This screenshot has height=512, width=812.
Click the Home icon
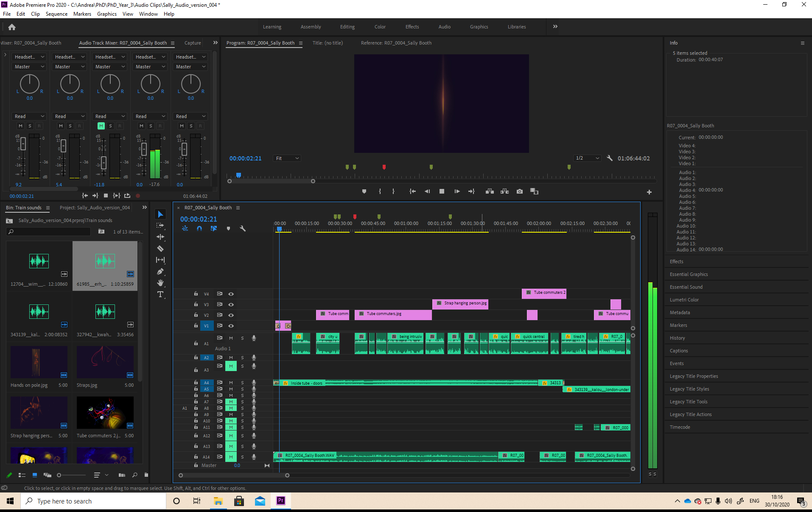pyautogui.click(x=12, y=27)
